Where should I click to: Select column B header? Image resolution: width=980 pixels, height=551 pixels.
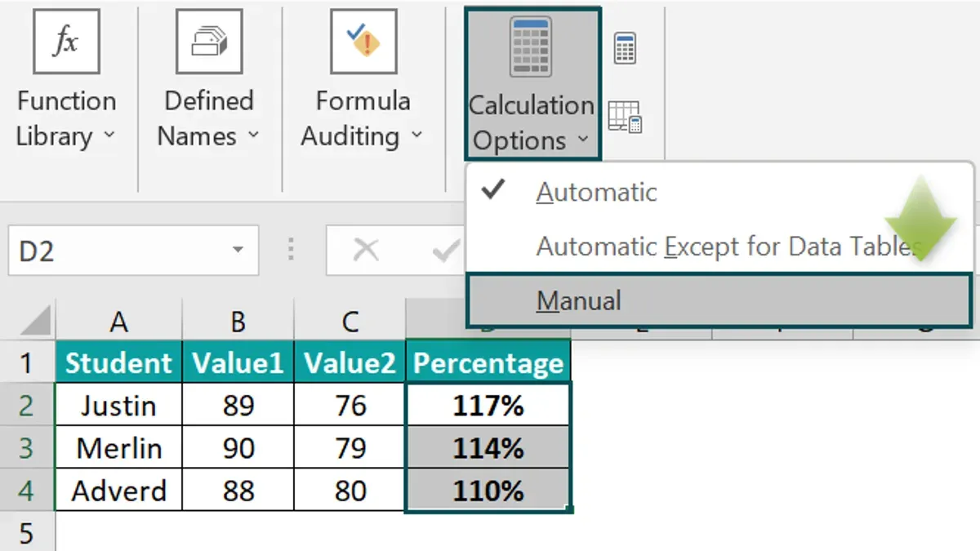tap(238, 322)
